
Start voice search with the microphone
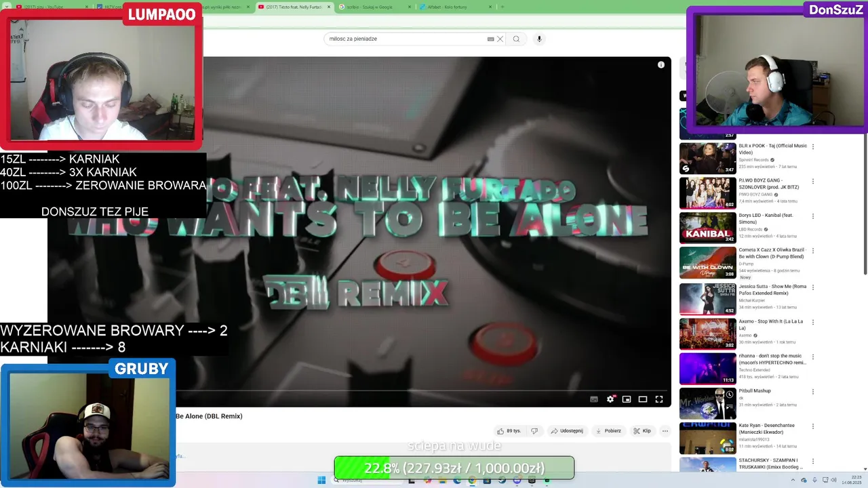tap(539, 39)
